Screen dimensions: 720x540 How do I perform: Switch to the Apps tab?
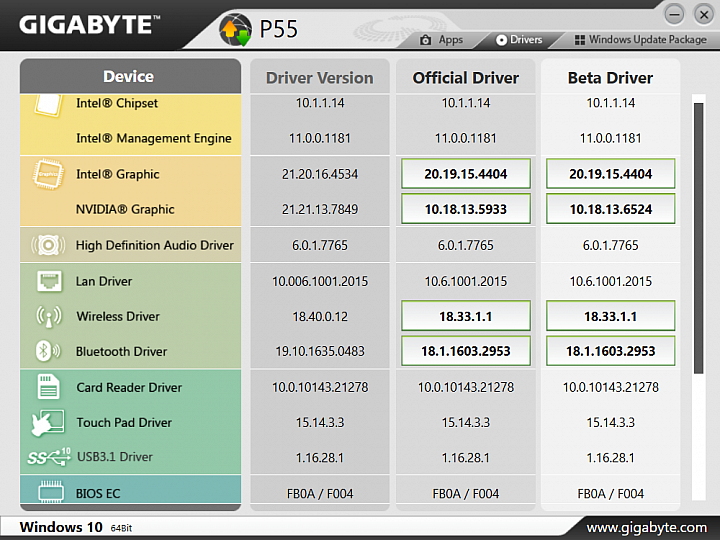point(441,40)
